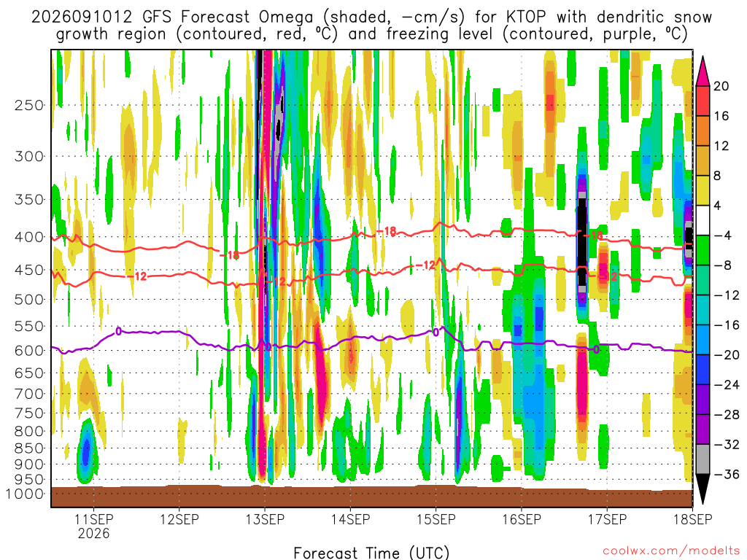747x560 pixels.
Task: Click the red -18 contour label near 14SEP
Action: [387, 232]
